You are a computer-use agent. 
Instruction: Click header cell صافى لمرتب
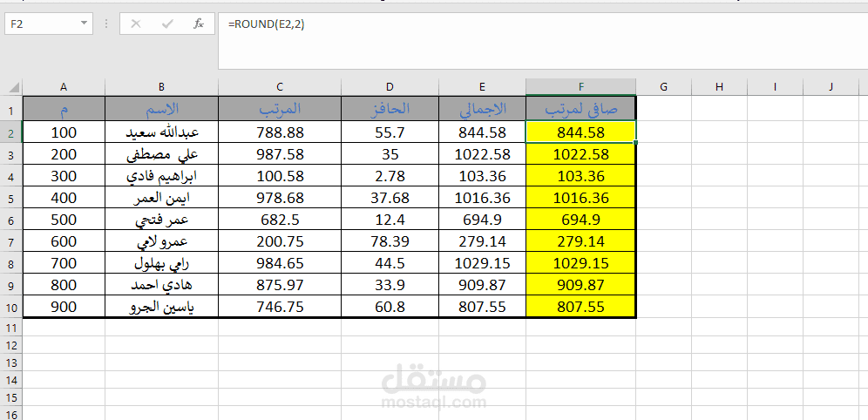pyautogui.click(x=580, y=109)
